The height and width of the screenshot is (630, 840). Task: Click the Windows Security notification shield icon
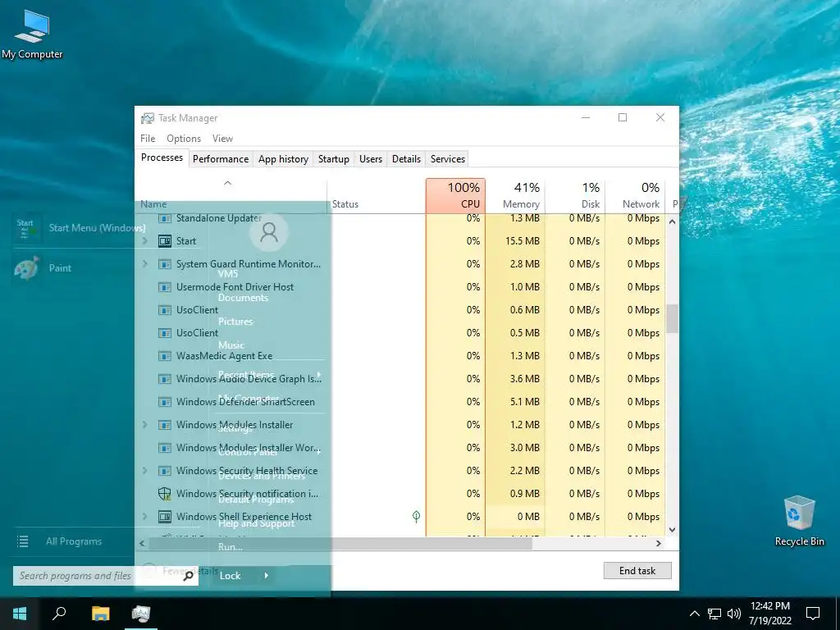165,494
